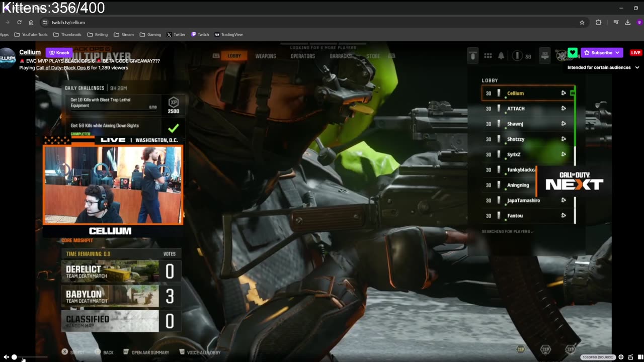Click speaker icon on Fantou lobby row
Image resolution: width=644 pixels, height=362 pixels.
(563, 216)
